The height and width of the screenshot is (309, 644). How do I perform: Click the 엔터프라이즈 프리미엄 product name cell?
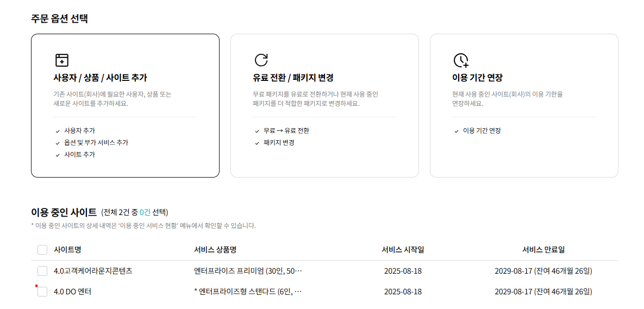(x=248, y=271)
